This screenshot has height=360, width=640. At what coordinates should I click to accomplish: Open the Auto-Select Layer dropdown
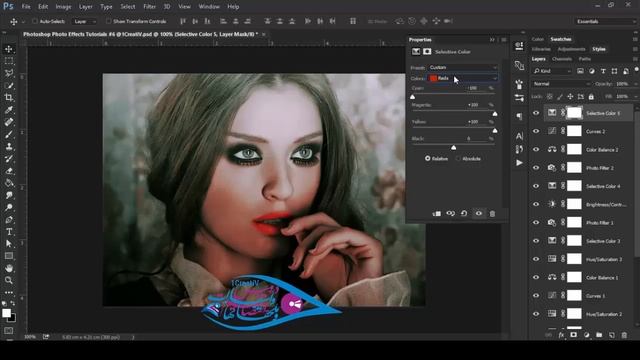[84, 21]
